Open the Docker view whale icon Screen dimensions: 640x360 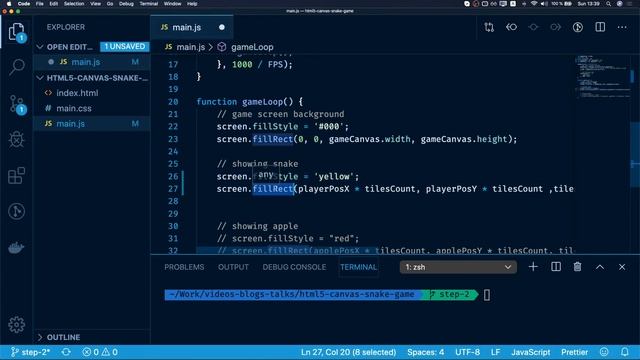(x=17, y=248)
